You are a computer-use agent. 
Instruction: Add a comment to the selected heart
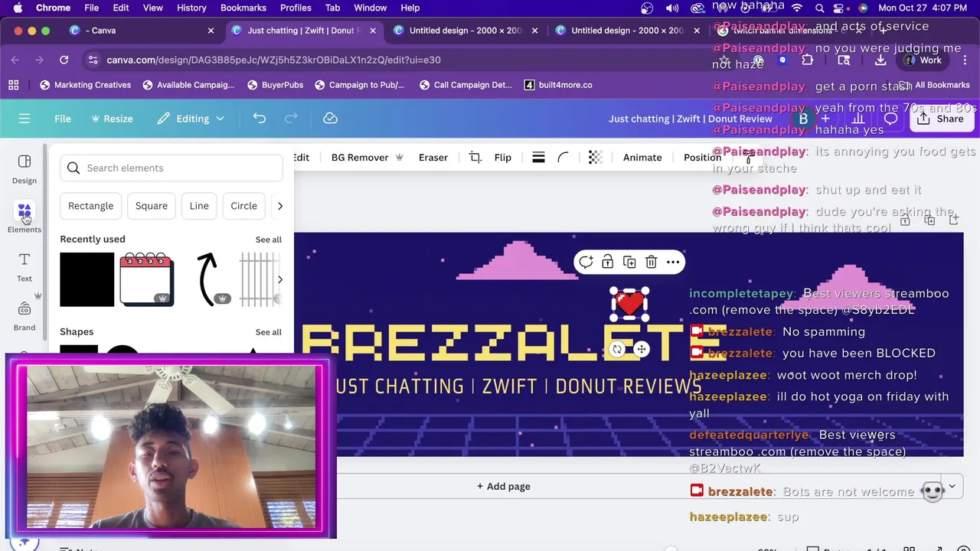pyautogui.click(x=586, y=262)
